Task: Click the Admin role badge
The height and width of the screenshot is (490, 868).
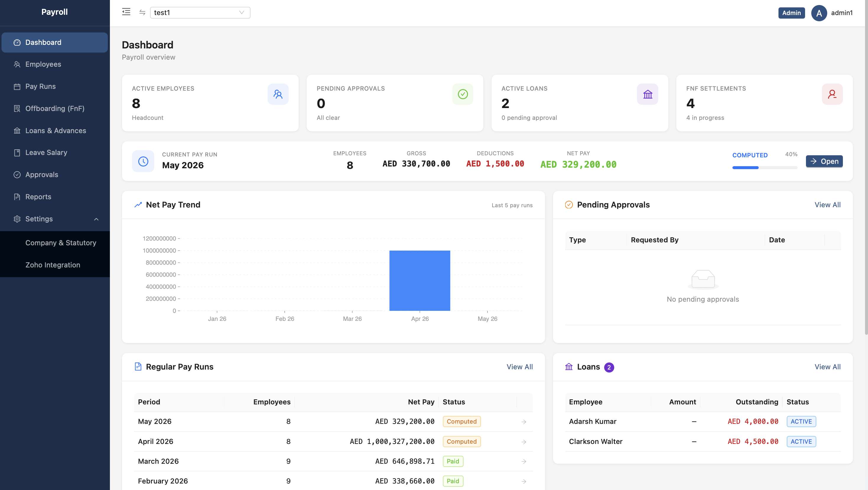Action: [791, 13]
